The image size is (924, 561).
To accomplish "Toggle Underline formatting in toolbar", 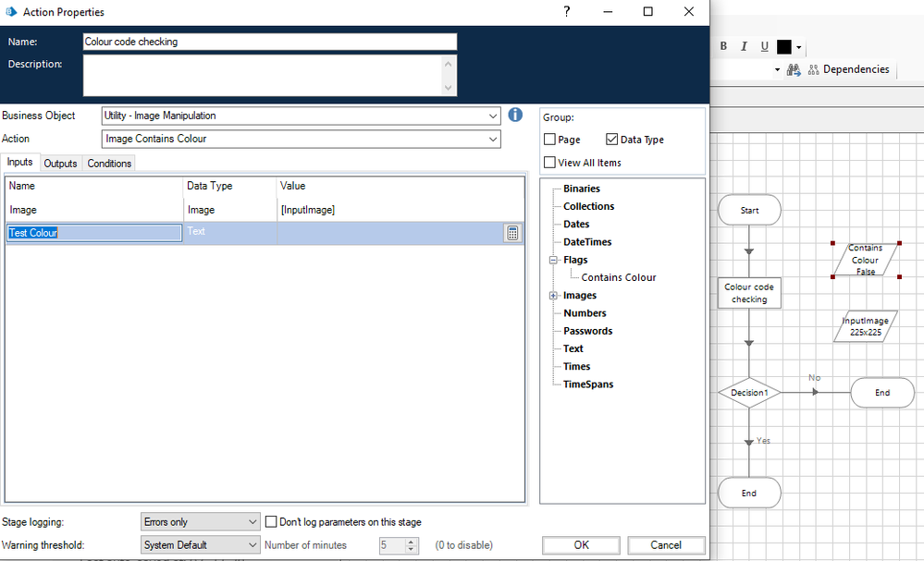I will [x=764, y=46].
